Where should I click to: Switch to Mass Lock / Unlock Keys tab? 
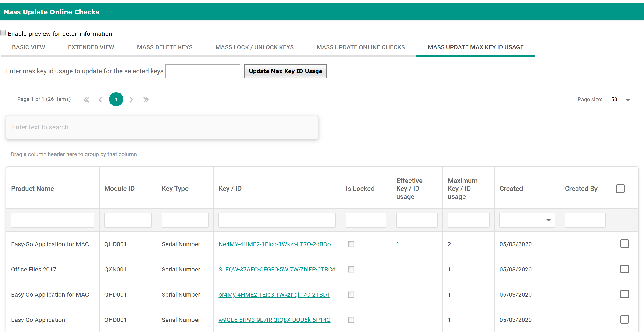[254, 47]
